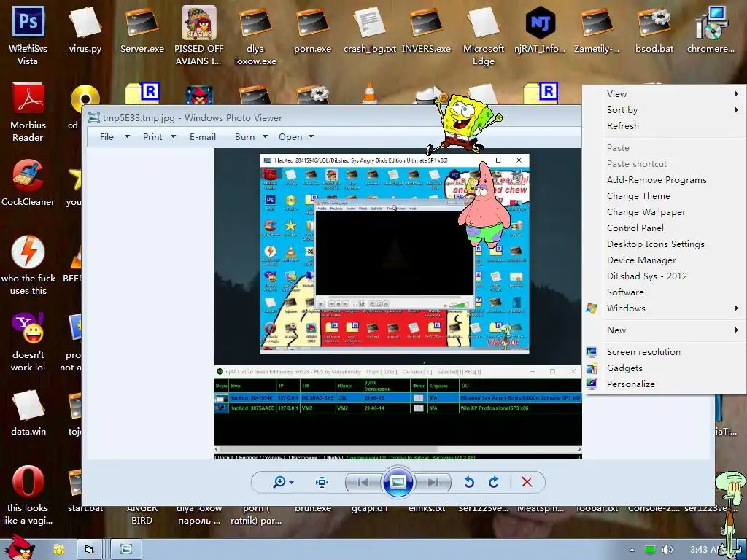Screen dimensions: 747x560
Task: Open Device Manager from context menu
Action: point(665,260)
